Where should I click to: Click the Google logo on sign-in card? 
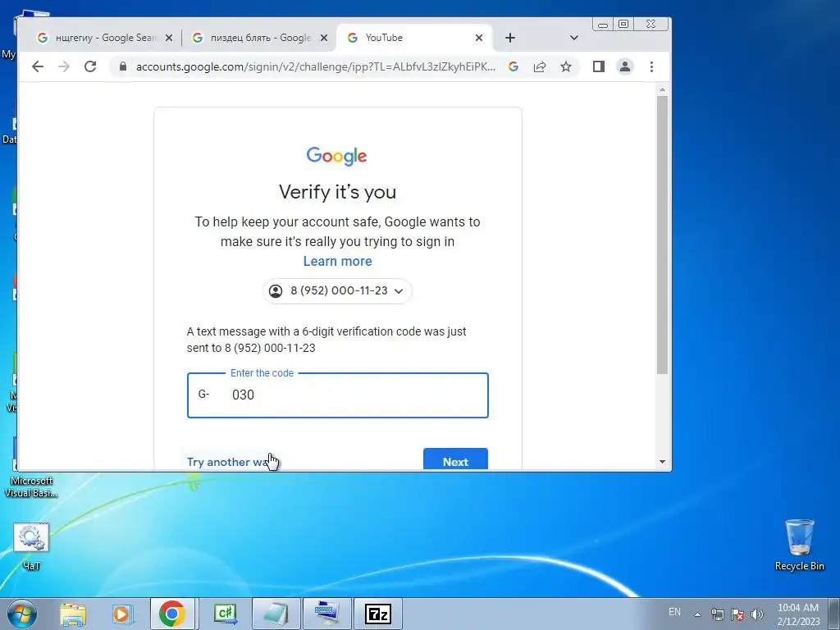point(337,156)
